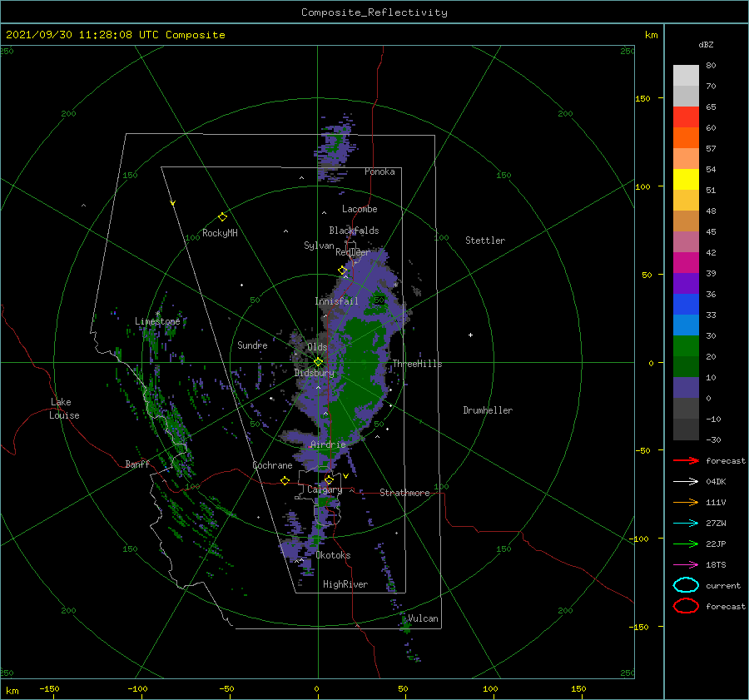Click the RedDeer city label

[x=353, y=252]
